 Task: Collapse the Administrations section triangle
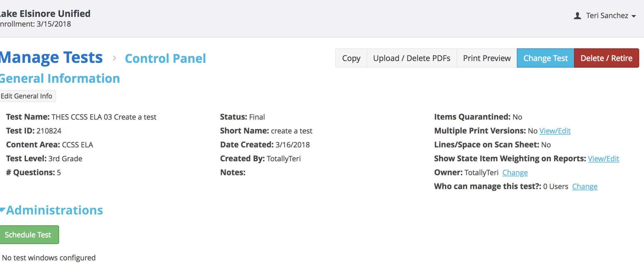pyautogui.click(x=3, y=210)
